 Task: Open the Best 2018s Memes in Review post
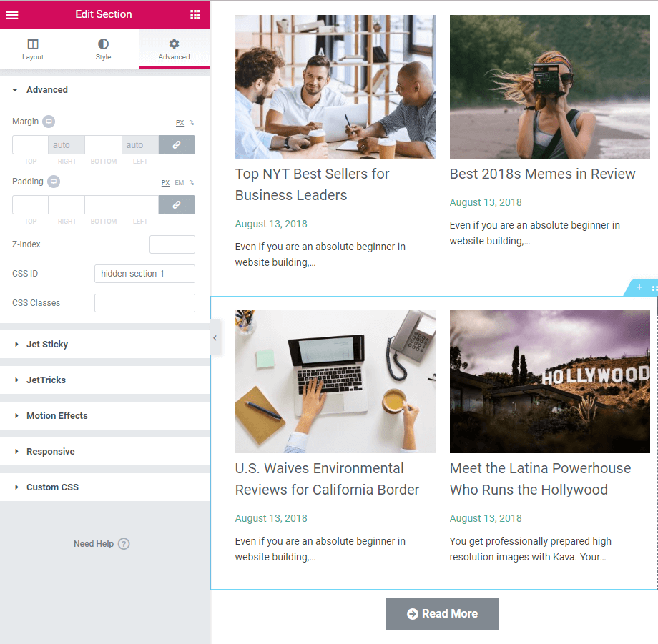tap(542, 174)
